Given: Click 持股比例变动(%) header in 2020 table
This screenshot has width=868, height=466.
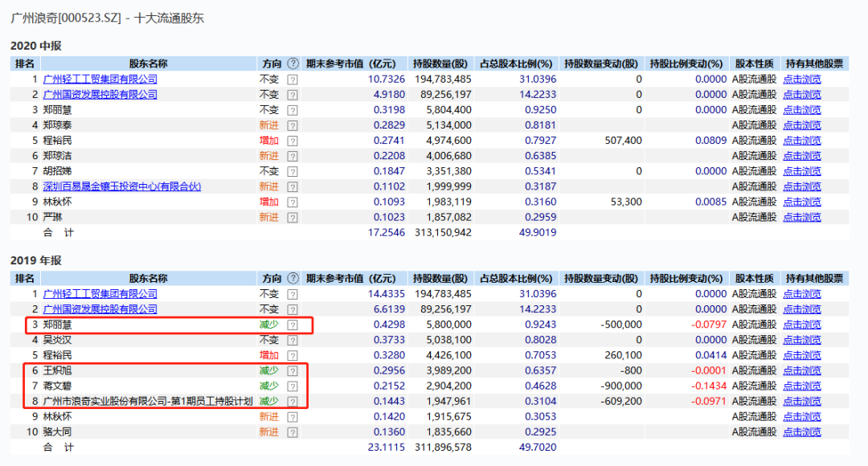Looking at the screenshot, I should click(x=686, y=63).
